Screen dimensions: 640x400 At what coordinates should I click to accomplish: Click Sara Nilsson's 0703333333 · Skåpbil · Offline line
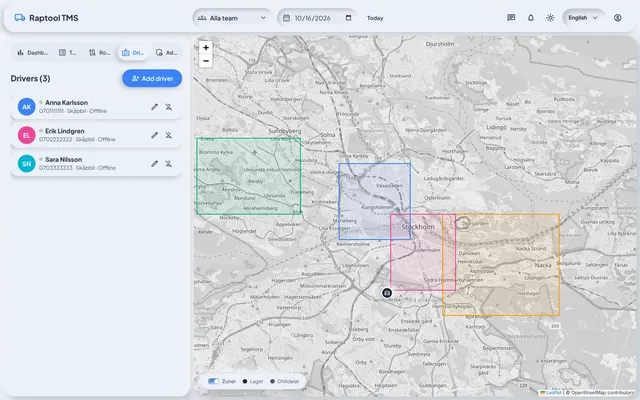click(x=77, y=168)
